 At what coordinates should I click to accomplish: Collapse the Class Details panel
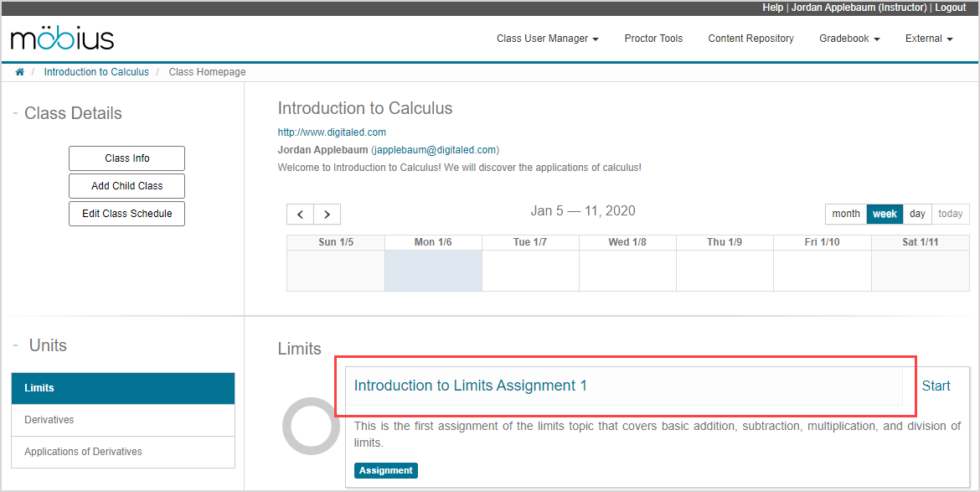click(x=15, y=114)
